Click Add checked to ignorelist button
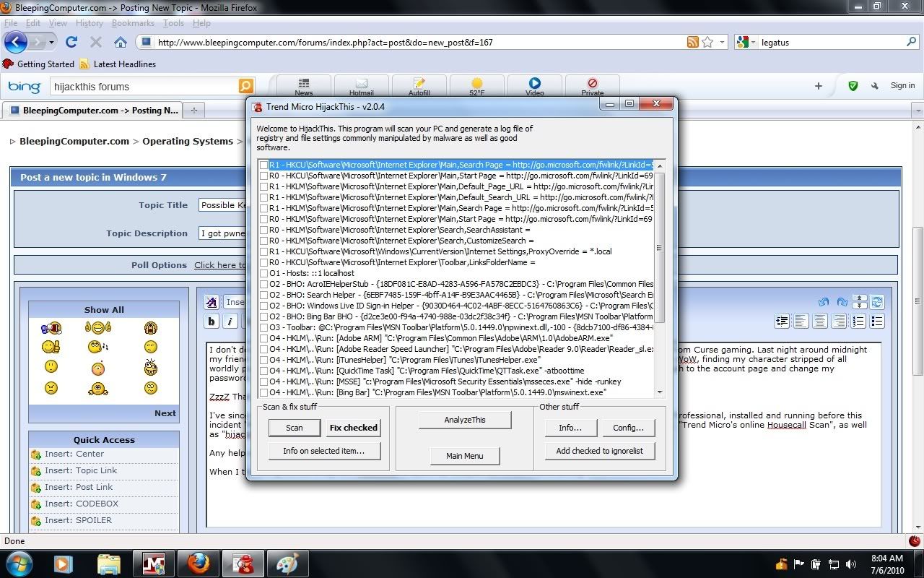 tap(599, 451)
